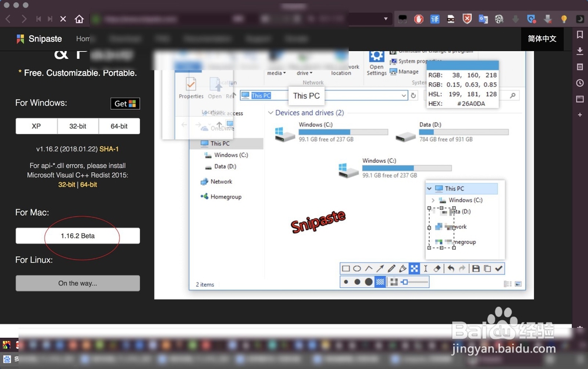Image resolution: width=588 pixels, height=369 pixels.
Task: Select the Rectangle tool in the Snipaste toolbar
Action: point(346,269)
